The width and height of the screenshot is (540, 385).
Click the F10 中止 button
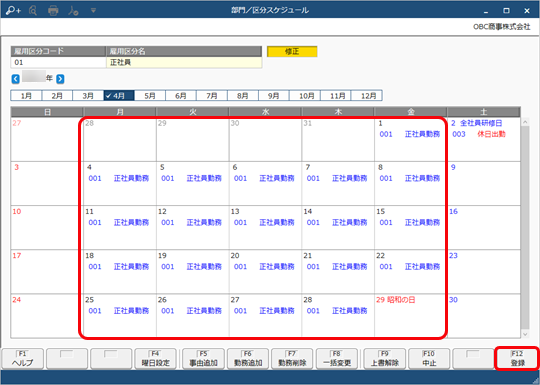click(x=429, y=359)
